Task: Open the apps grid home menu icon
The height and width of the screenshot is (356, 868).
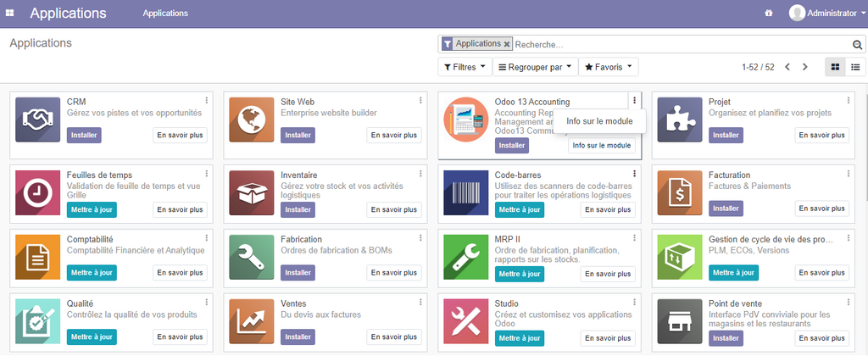Action: (x=10, y=14)
